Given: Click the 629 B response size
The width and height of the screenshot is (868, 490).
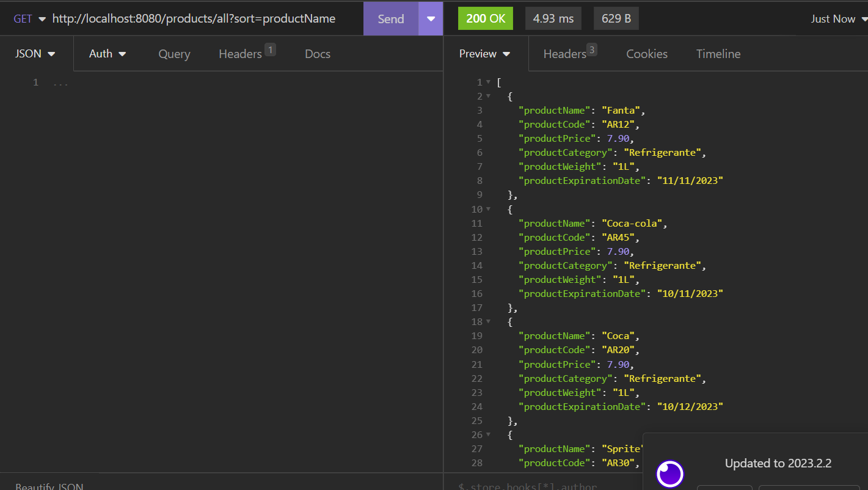Looking at the screenshot, I should [616, 18].
